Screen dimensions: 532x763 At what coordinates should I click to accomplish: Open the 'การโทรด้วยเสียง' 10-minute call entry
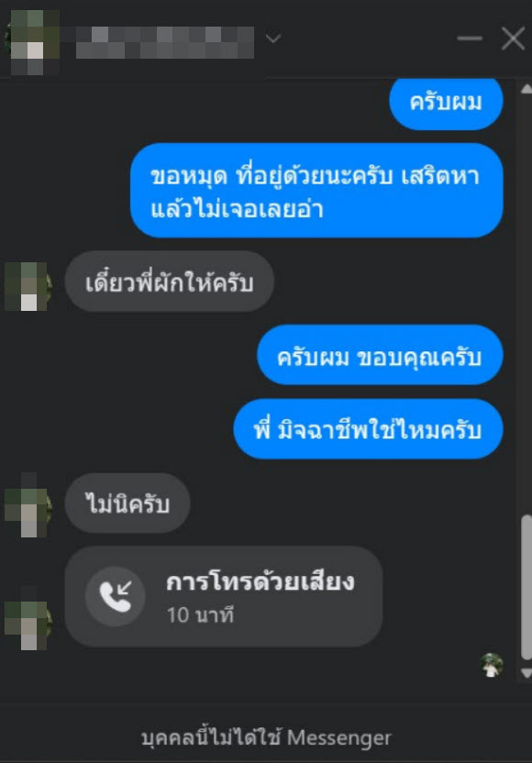[x=224, y=597]
